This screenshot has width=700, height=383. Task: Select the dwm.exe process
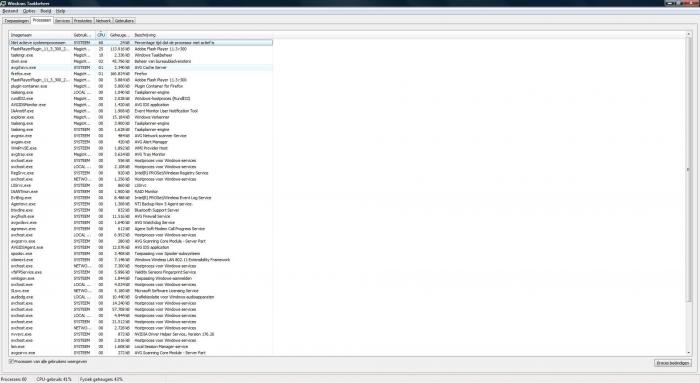pyautogui.click(x=141, y=62)
